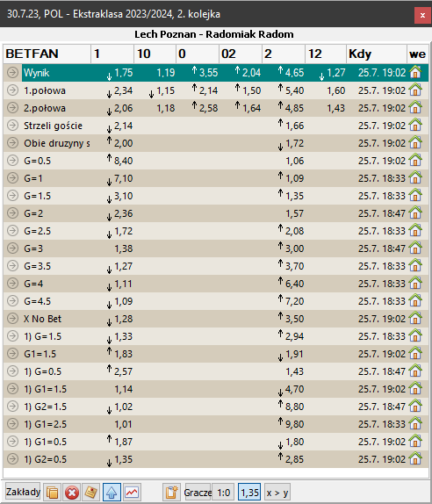The height and width of the screenshot is (504, 432).
Task: Select the odds 2,58 in the 2.połowa row
Action: (208, 108)
